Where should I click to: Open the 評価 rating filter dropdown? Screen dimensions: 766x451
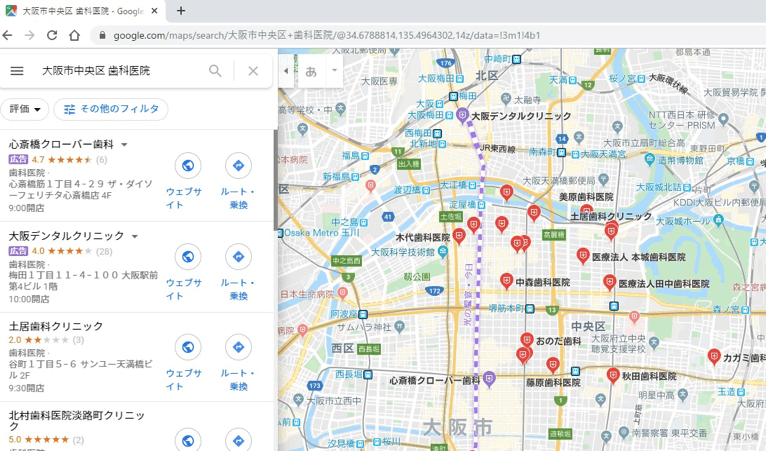pyautogui.click(x=25, y=109)
